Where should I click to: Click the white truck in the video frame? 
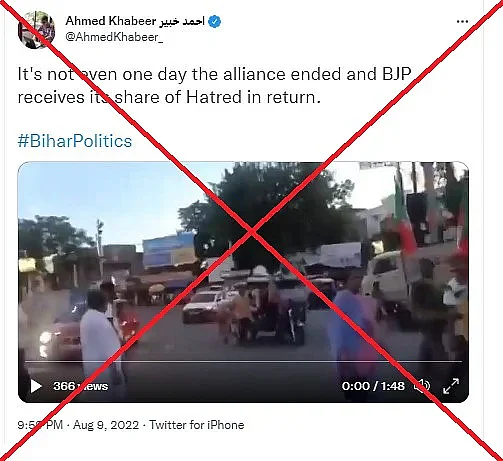coord(387,278)
